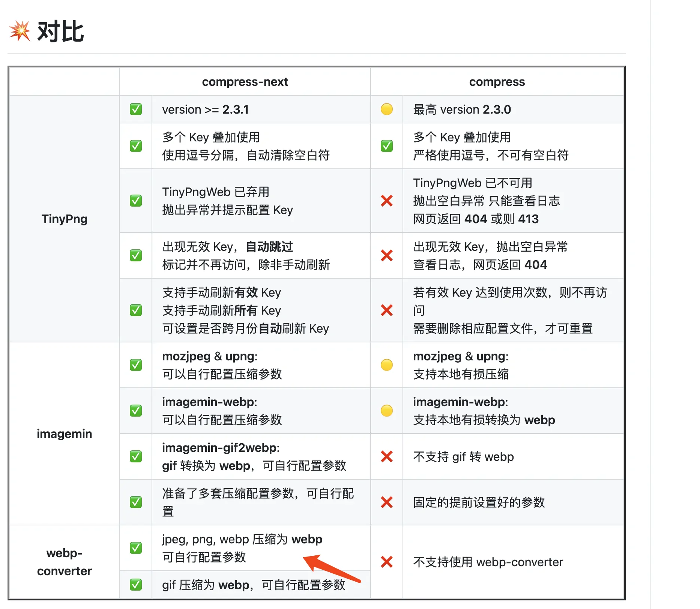This screenshot has width=700, height=609.
Task: Select the red X beside '不支持使用 webp-converter'
Action: pyautogui.click(x=387, y=562)
